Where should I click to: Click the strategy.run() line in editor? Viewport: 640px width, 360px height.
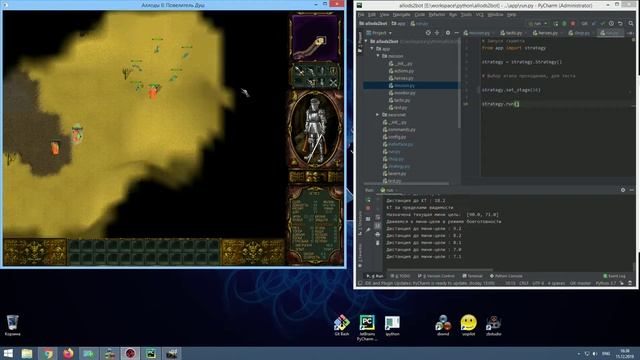500,104
